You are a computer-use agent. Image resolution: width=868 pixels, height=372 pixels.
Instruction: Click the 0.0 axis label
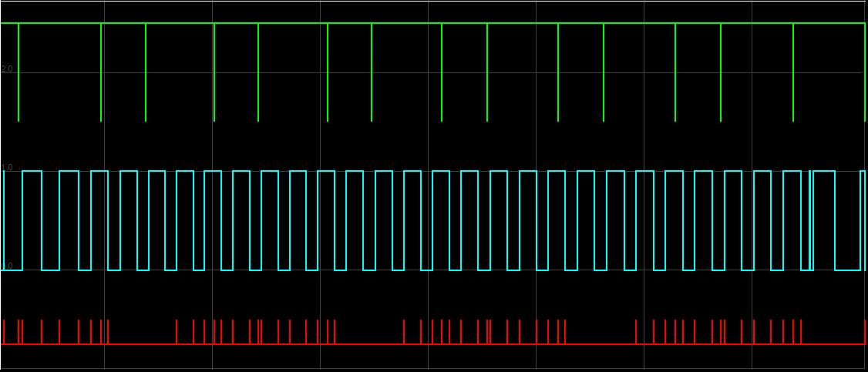click(x=7, y=266)
